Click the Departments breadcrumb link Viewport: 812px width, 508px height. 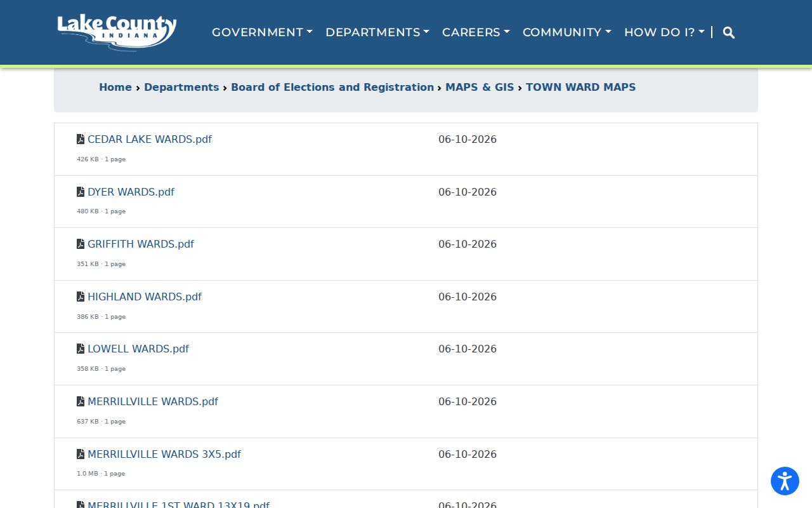point(181,88)
